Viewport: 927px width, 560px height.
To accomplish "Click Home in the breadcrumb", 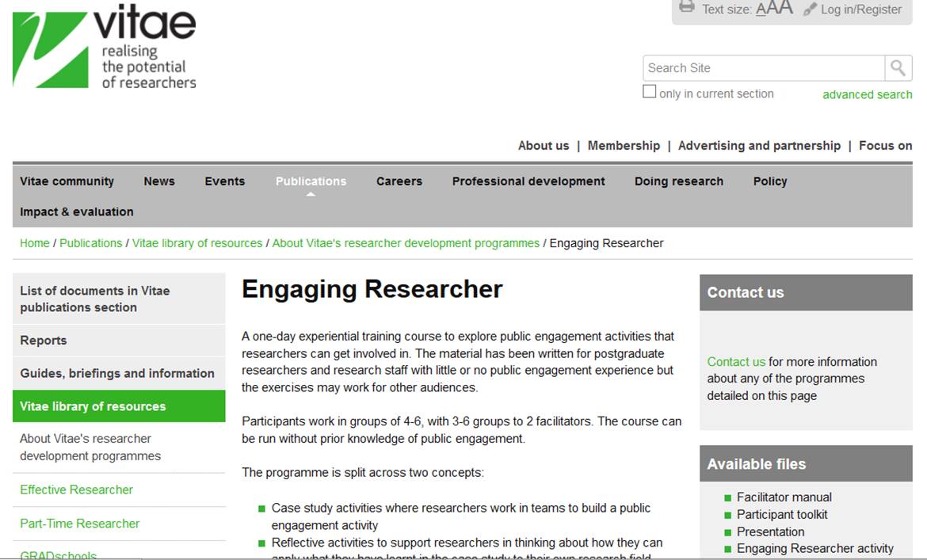I will [35, 243].
